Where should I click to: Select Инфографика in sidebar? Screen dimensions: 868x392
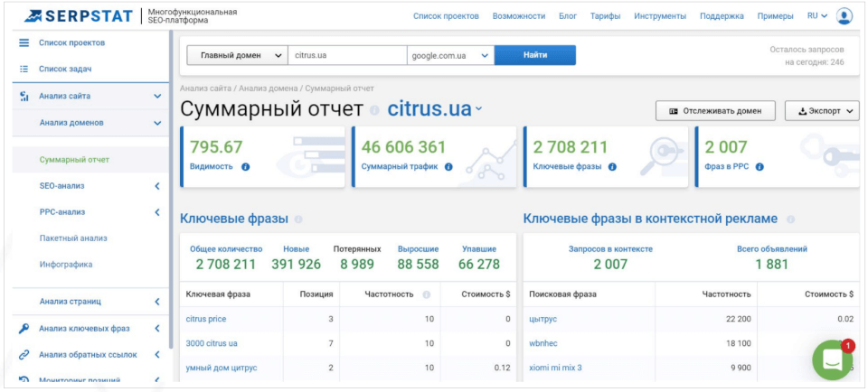click(x=66, y=265)
